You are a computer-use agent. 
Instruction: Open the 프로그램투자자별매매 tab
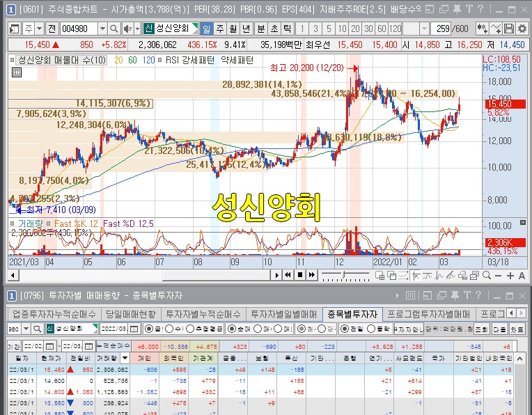pos(428,314)
